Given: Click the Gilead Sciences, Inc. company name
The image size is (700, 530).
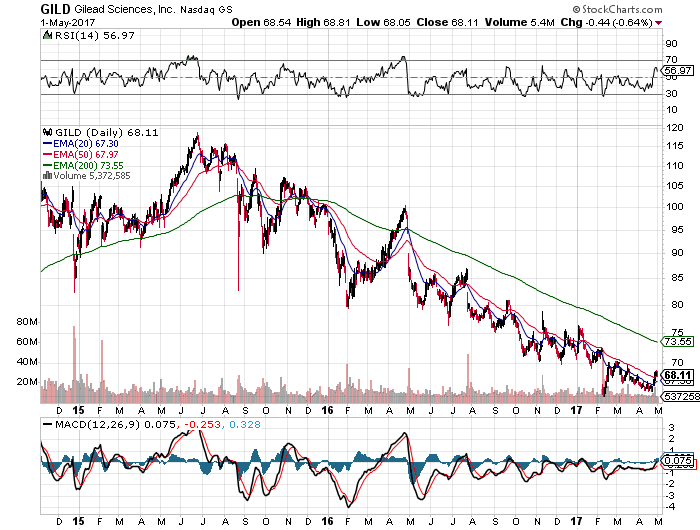Looking at the screenshot, I should click(125, 9).
